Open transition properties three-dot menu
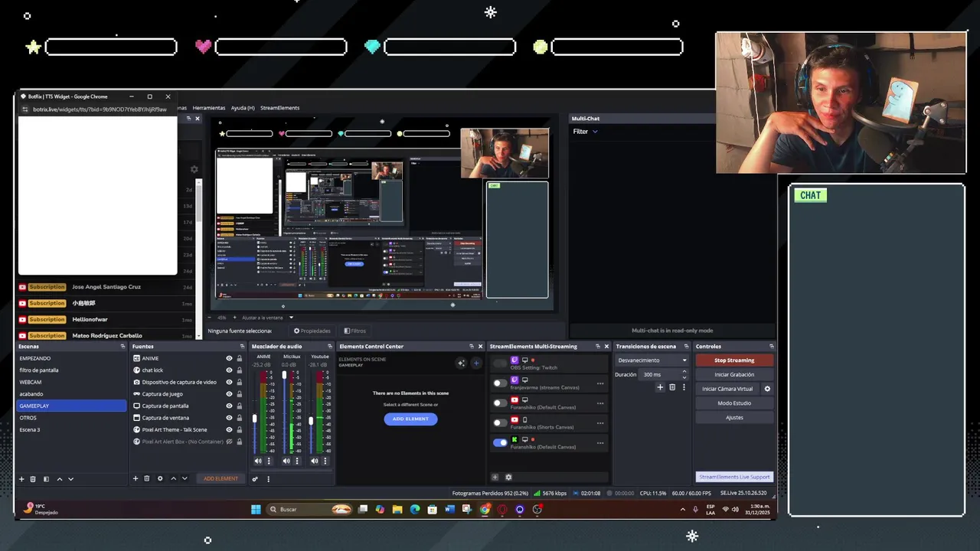Viewport: 980px width, 551px height. point(684,387)
